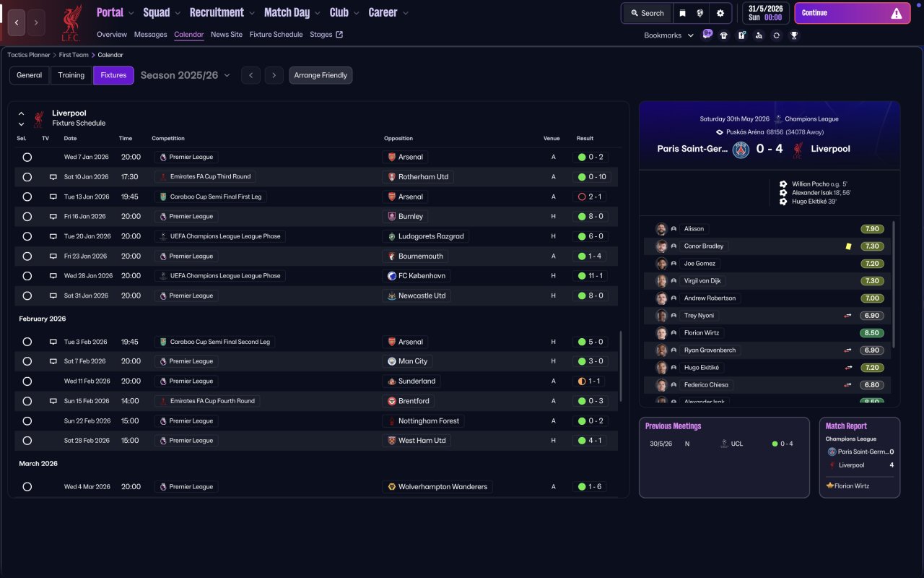Click the TV icon for Brentford fixture

coord(53,401)
